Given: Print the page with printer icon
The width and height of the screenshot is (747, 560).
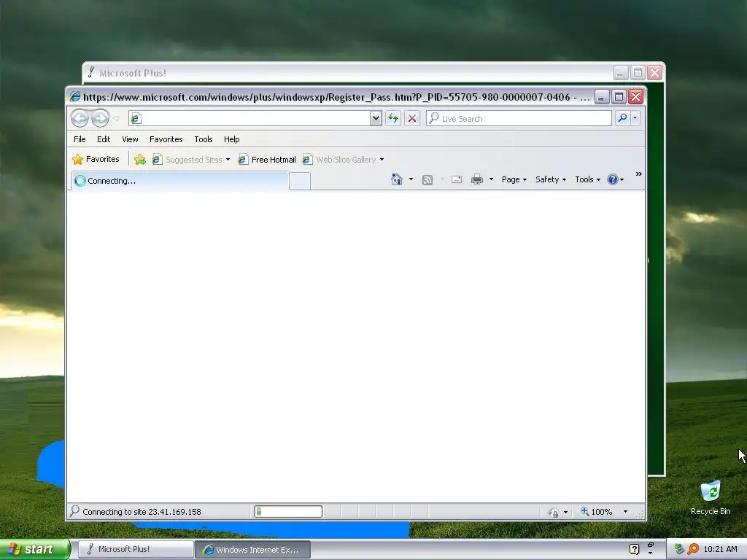Looking at the screenshot, I should tap(477, 179).
